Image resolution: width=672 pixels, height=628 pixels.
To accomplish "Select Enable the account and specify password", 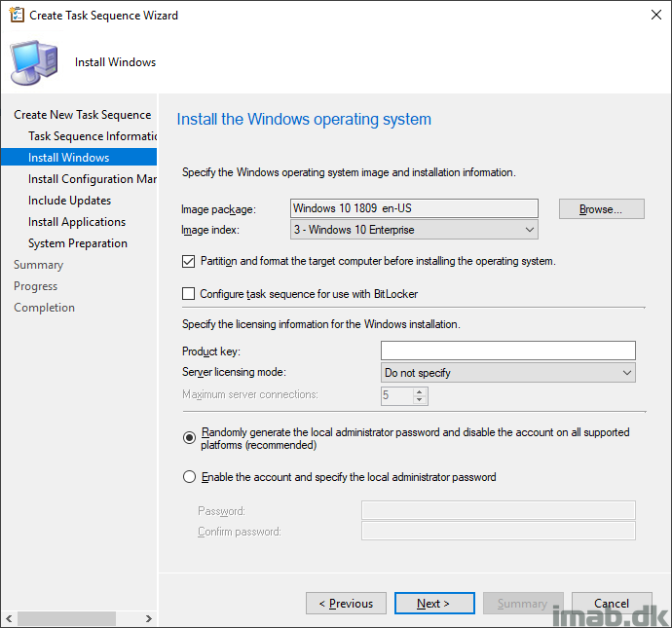I will (189, 477).
